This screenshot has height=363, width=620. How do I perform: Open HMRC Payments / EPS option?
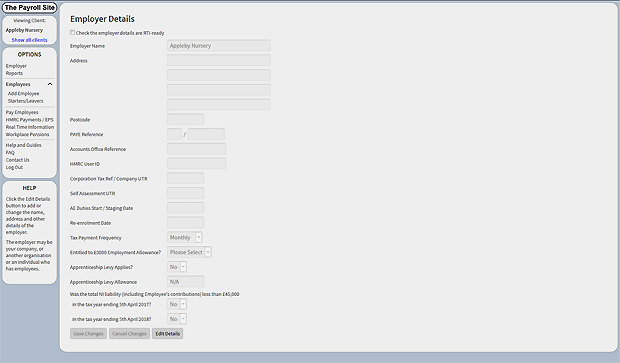coord(30,119)
